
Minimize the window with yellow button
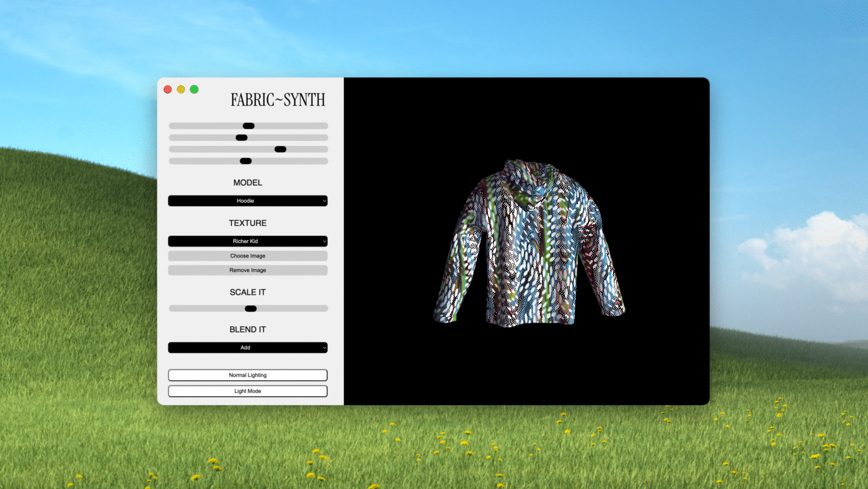(x=181, y=89)
